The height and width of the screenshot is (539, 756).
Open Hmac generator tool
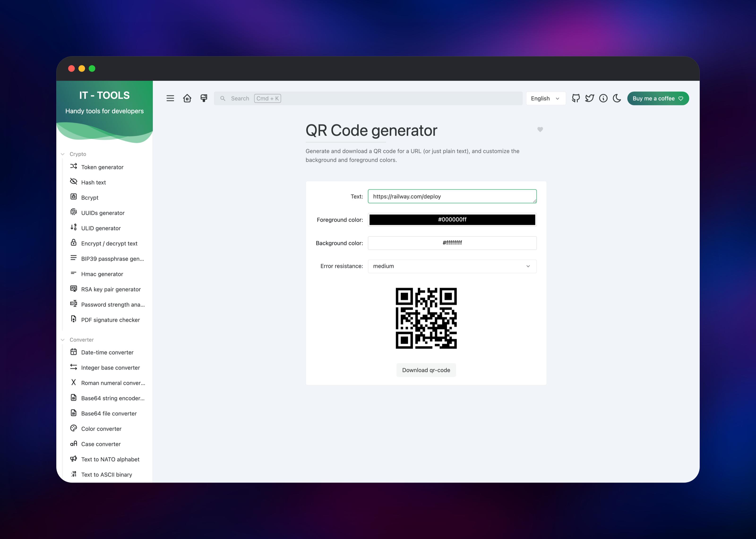102,274
